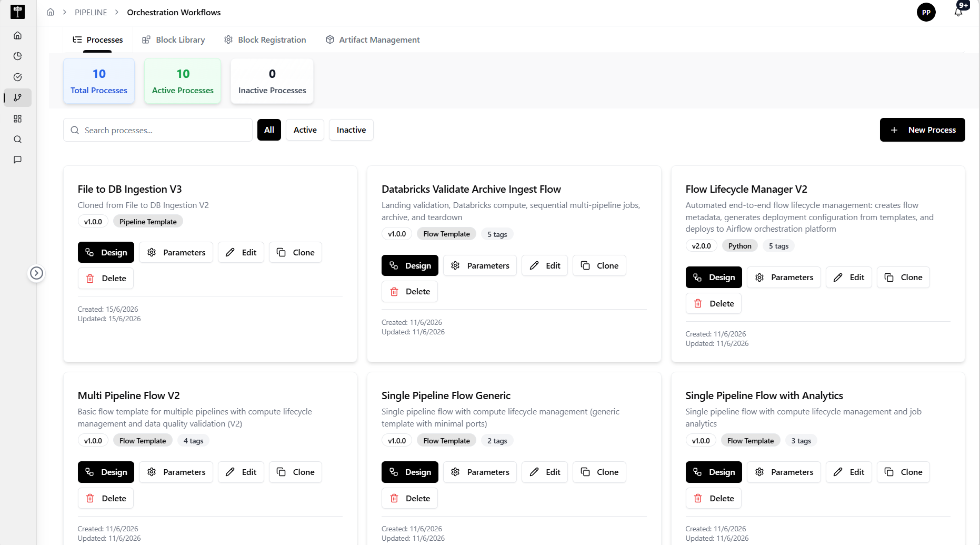Open Design for Single Pipeline Flow with Analytics

click(x=714, y=472)
